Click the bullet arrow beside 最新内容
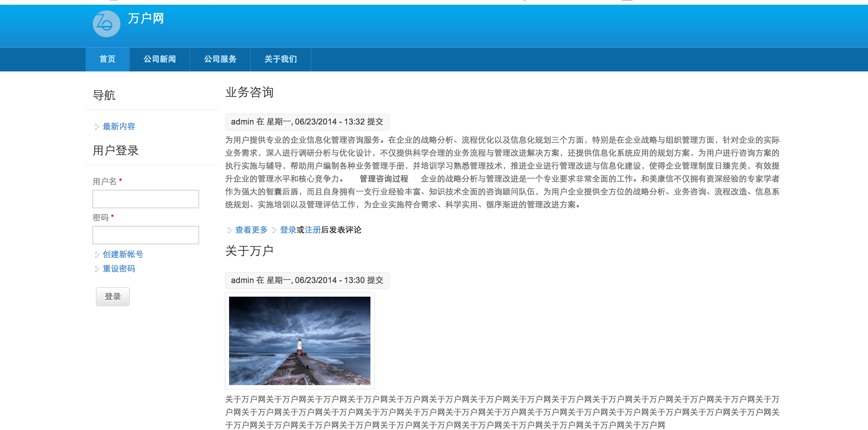Screen dimensions: 868x430 (x=97, y=127)
